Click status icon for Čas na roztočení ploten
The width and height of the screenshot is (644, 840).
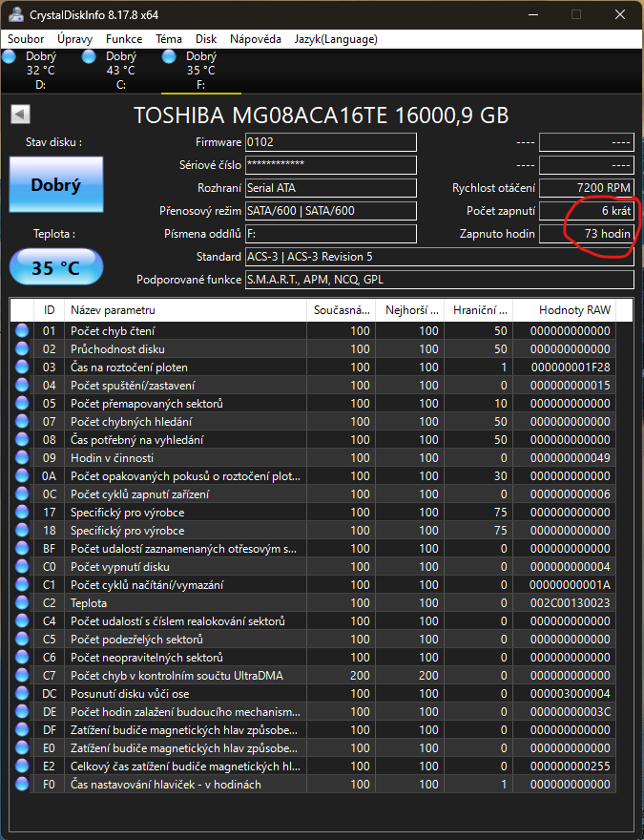pyautogui.click(x=22, y=367)
